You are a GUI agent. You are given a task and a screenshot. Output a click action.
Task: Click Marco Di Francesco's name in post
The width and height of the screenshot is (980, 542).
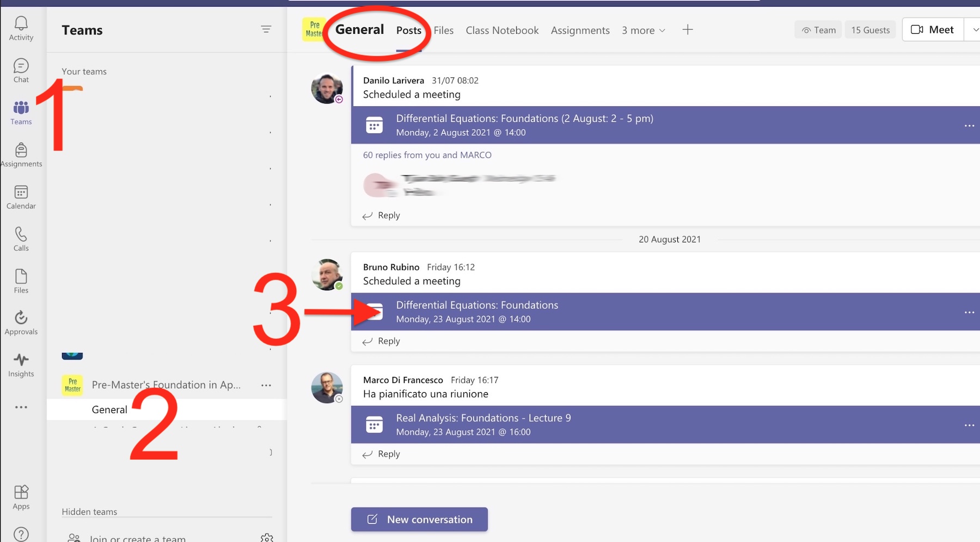click(403, 380)
